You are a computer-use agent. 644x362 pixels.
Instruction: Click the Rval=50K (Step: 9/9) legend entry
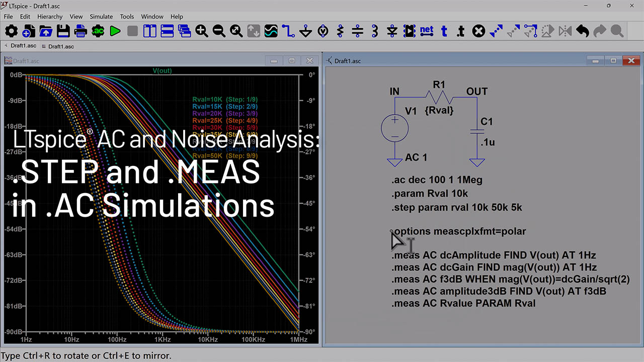(x=225, y=156)
